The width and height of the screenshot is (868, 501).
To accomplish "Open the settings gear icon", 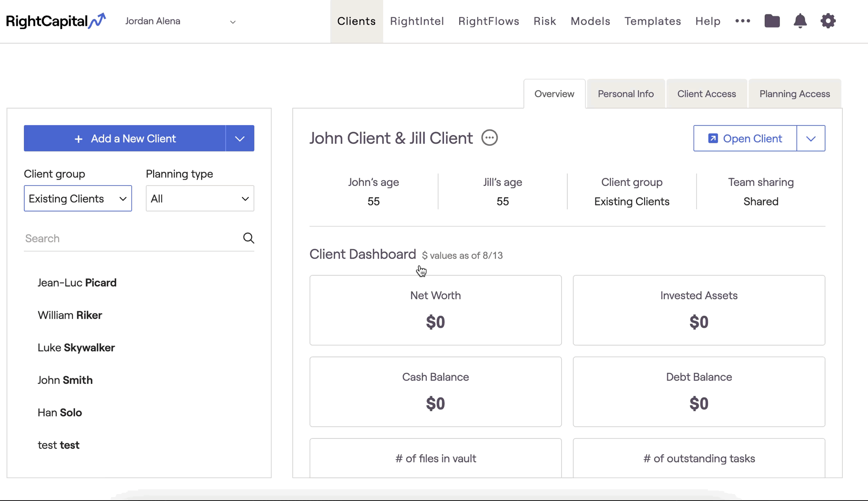I will click(x=828, y=21).
